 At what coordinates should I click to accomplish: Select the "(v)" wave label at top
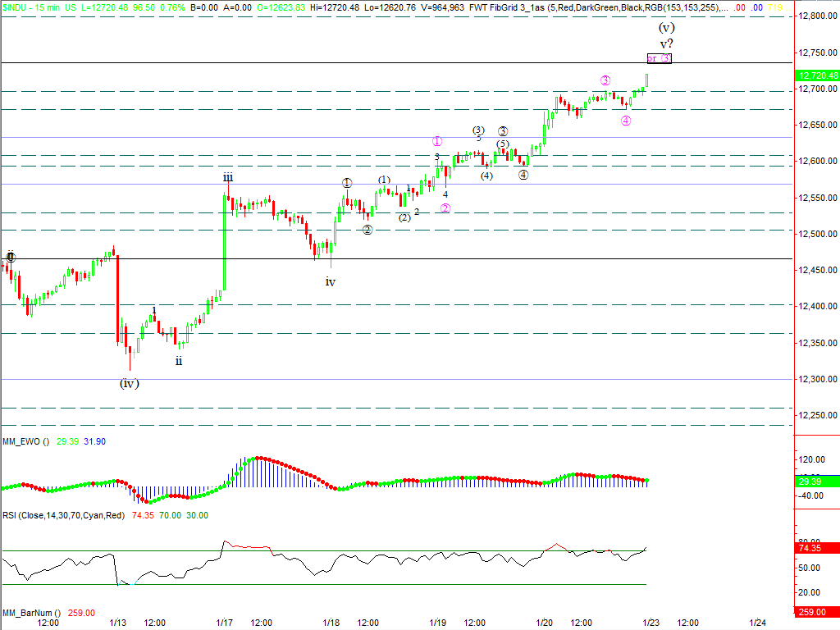667,26
